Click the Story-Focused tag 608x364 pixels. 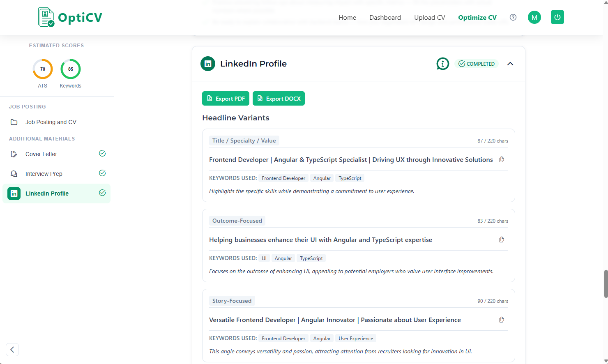[232, 301]
